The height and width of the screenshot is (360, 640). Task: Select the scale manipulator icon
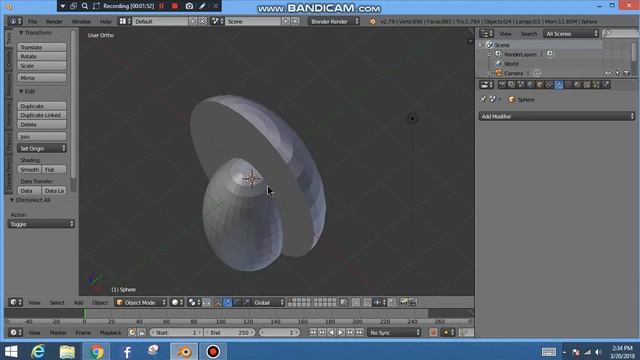(x=246, y=302)
